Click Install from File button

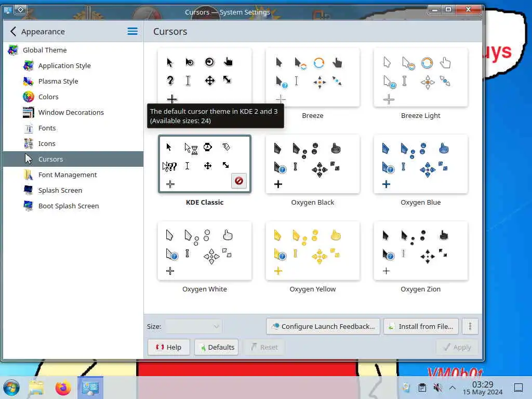tap(421, 326)
